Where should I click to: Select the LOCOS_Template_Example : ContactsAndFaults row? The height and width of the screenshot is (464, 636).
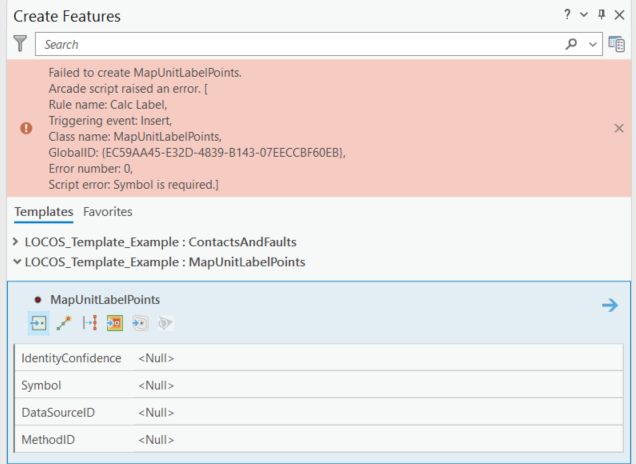tap(161, 242)
